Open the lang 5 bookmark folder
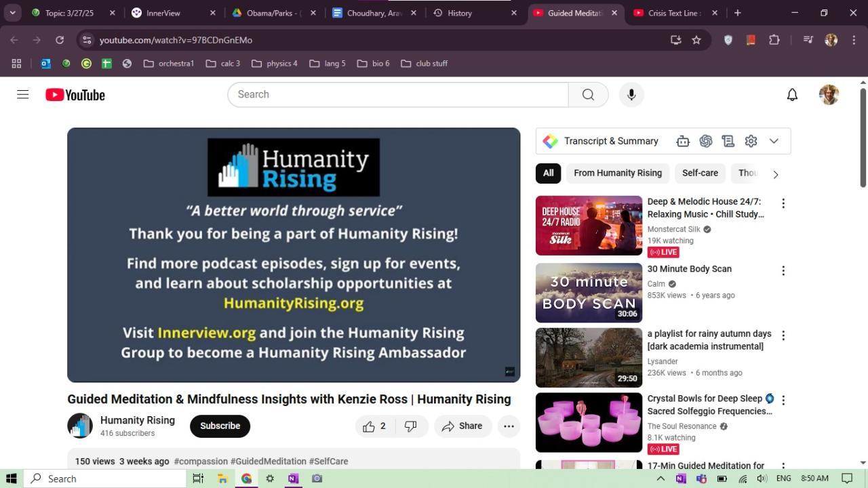Image resolution: width=868 pixels, height=488 pixels. (x=328, y=64)
